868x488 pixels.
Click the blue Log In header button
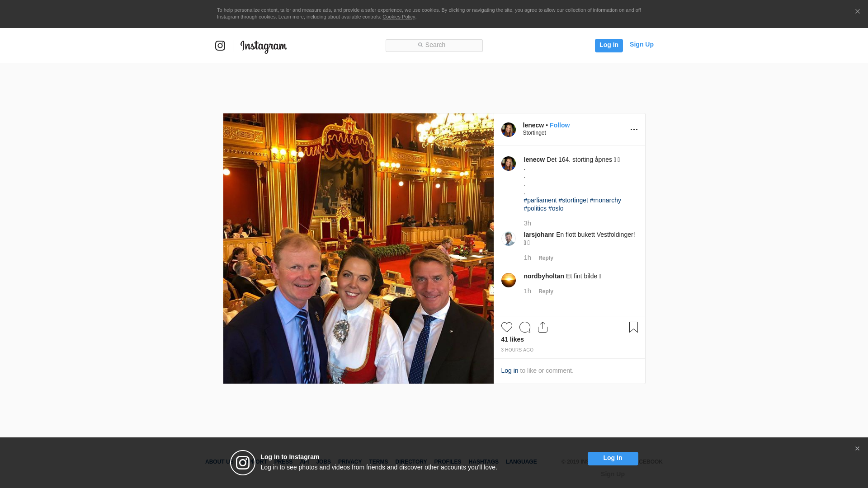(x=609, y=45)
